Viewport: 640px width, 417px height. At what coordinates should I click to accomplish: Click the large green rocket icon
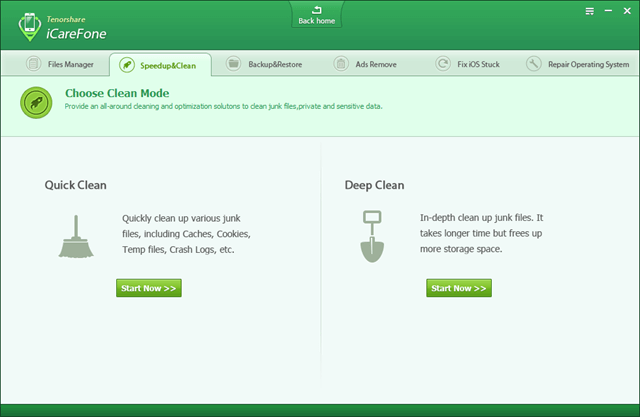coord(36,102)
